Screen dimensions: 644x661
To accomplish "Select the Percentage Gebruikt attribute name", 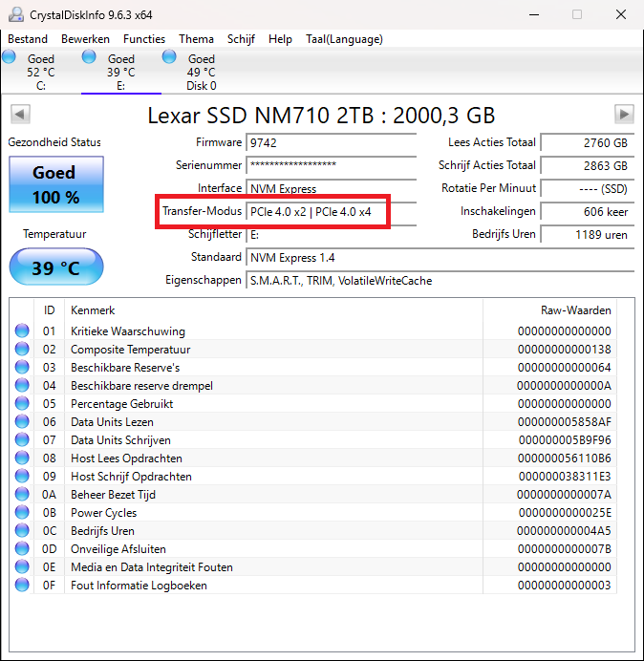I will [122, 404].
